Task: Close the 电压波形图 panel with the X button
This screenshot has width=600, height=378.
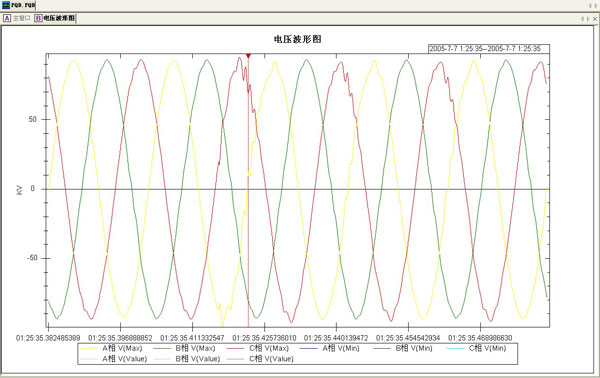Action: 595,18
